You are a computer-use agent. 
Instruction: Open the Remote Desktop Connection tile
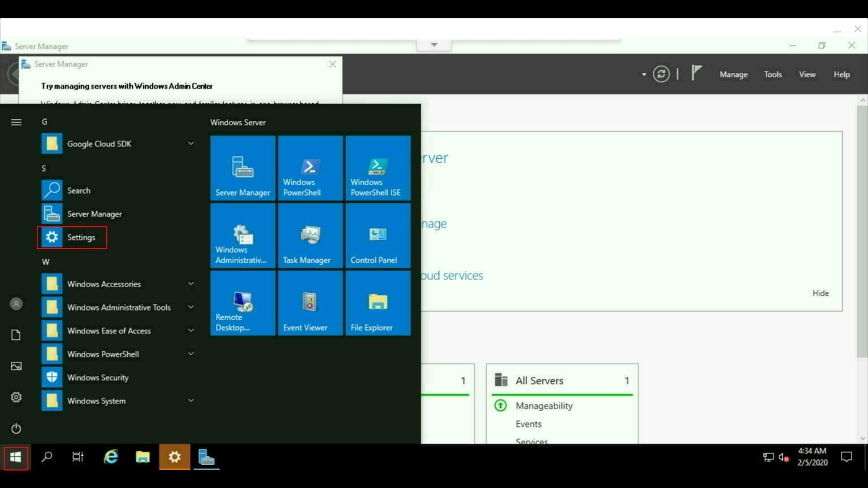click(243, 303)
